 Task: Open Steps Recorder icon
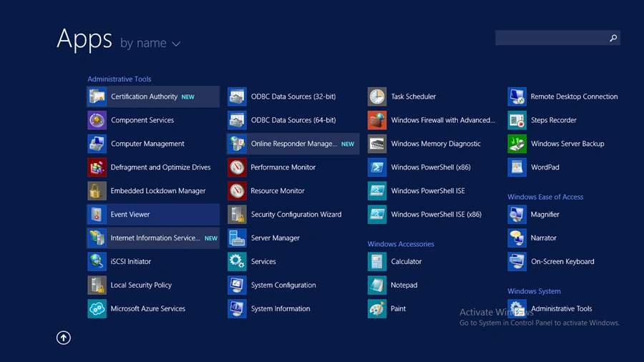[x=517, y=120]
